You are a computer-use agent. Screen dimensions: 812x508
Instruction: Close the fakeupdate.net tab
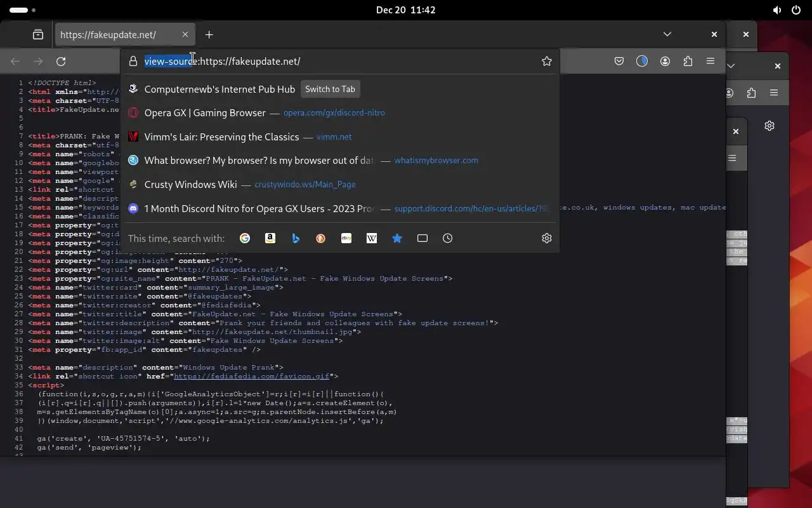point(185,34)
